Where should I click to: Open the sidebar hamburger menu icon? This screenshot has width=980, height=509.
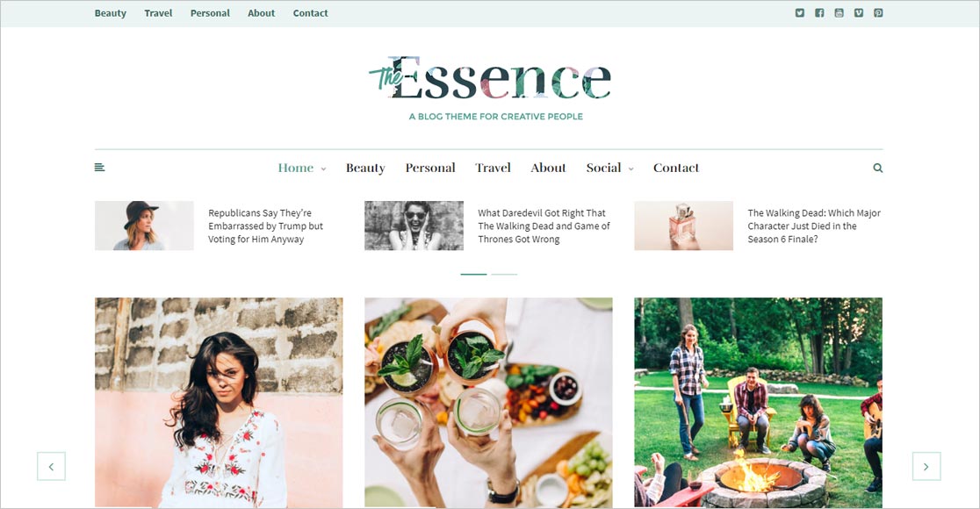[99, 168]
